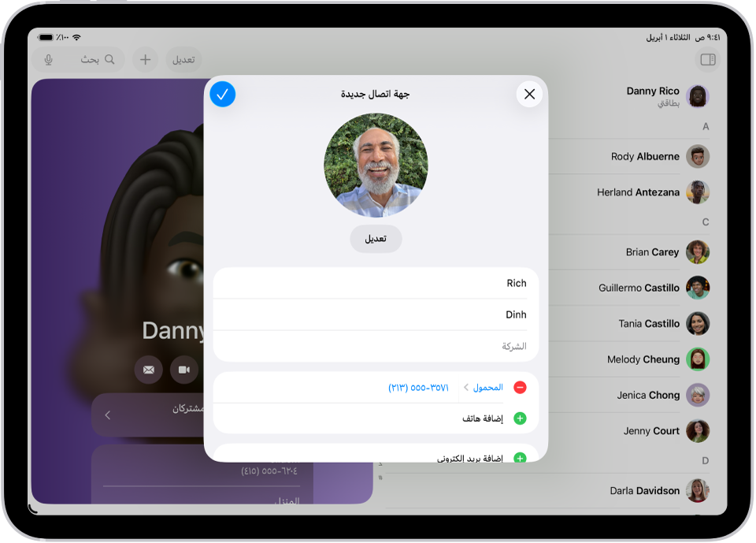756x543 pixels.
Task: Open Danny Rico's card in the list
Action: 629,96
